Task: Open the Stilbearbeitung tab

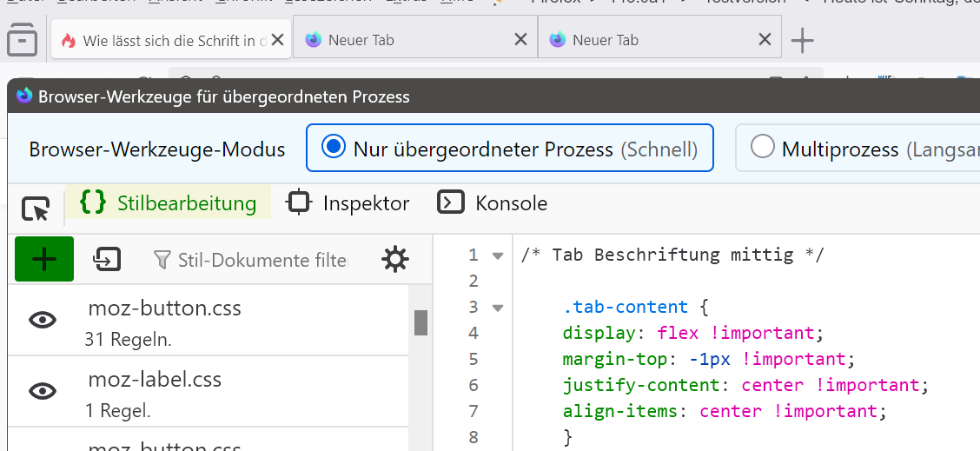Action: [x=169, y=203]
